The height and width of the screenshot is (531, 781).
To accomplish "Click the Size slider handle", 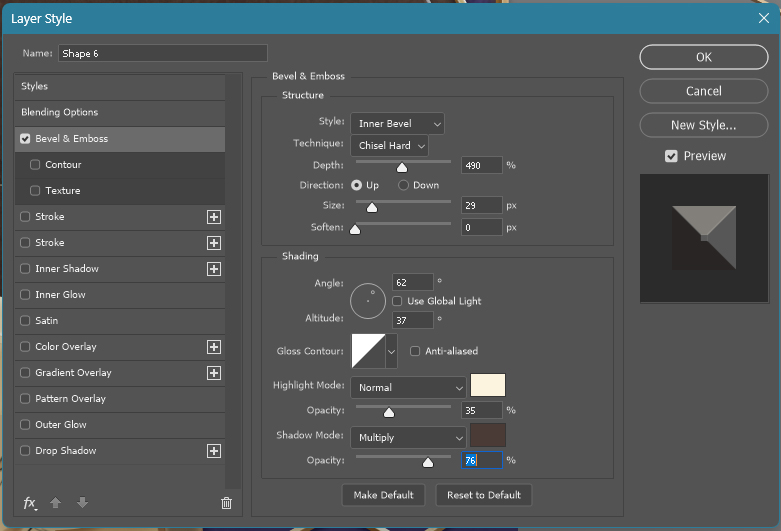I will pyautogui.click(x=372, y=207).
